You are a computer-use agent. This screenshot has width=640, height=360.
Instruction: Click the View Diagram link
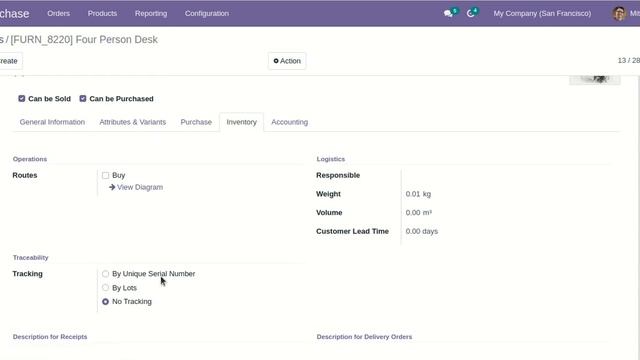pyautogui.click(x=140, y=187)
